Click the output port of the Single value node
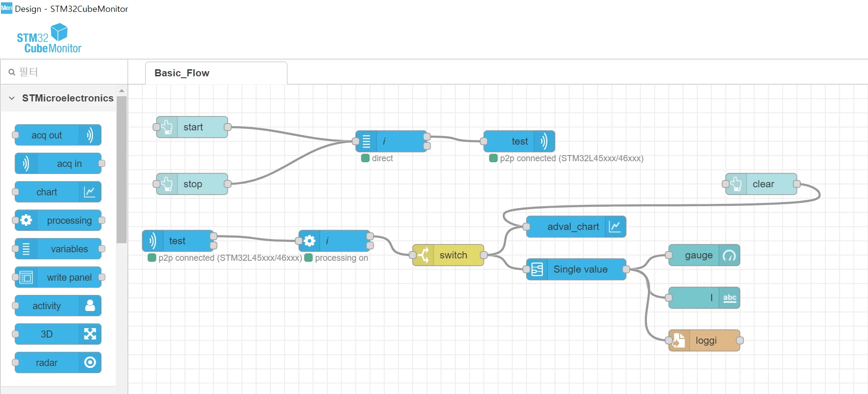868x394 pixels. [626, 269]
